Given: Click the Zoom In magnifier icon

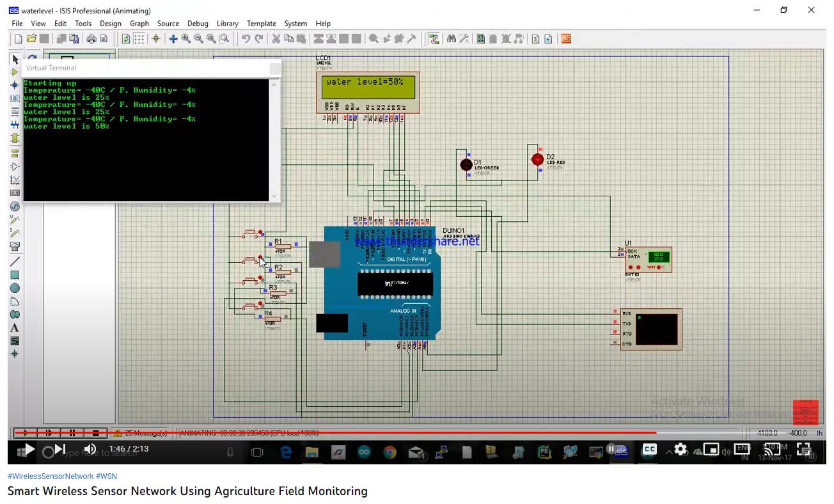Looking at the screenshot, I should (186, 39).
